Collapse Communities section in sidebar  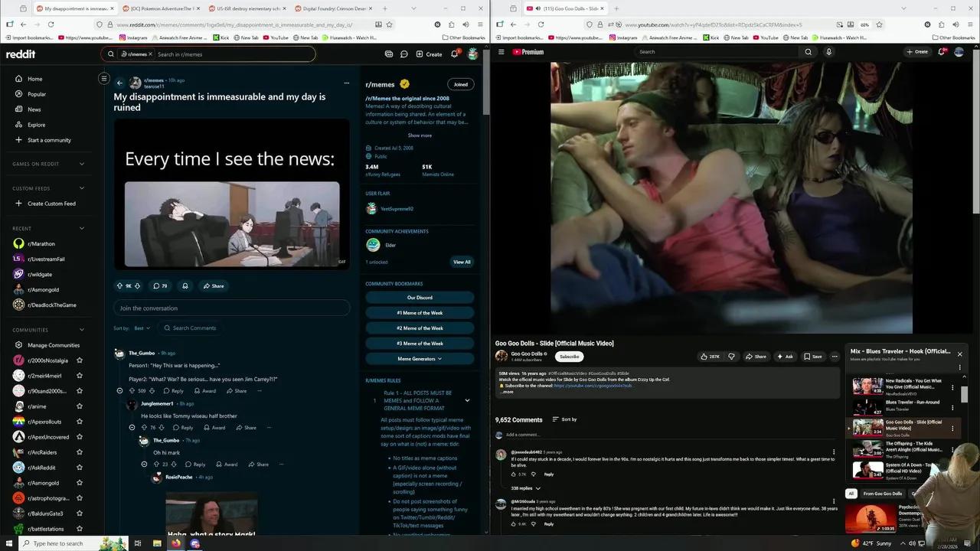point(82,330)
